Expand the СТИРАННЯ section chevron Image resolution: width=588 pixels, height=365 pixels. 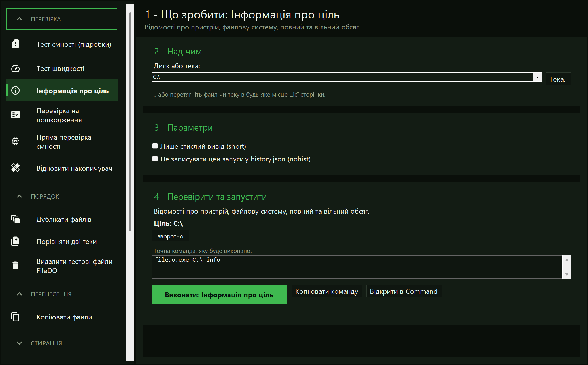pyautogui.click(x=19, y=343)
